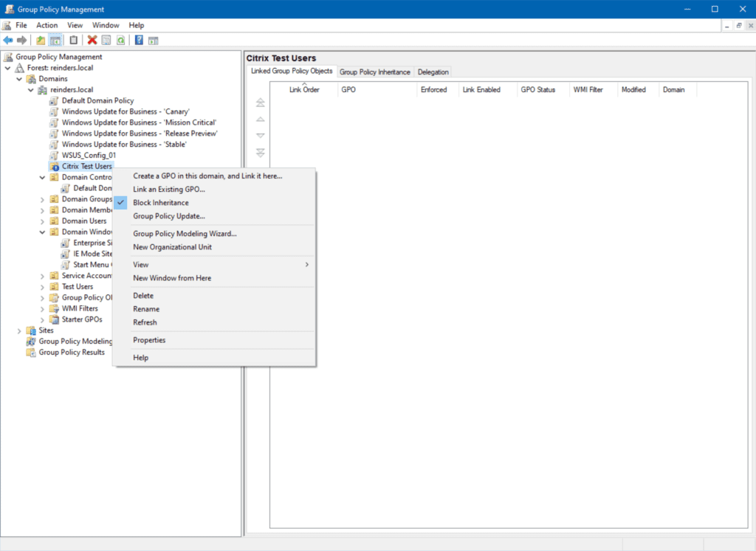Click the Up one level toolbar icon
Image resolution: width=756 pixels, height=551 pixels.
[39, 40]
